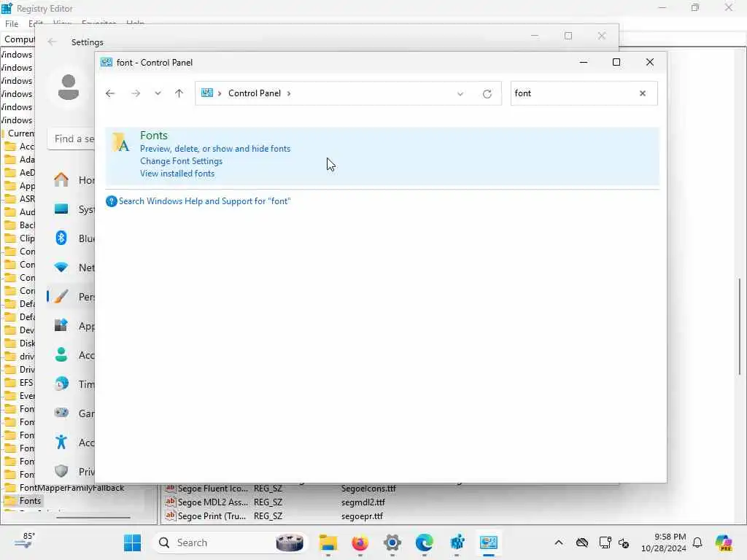Open File Explorer from the taskbar
Screen dimensions: 747x560
(328, 542)
